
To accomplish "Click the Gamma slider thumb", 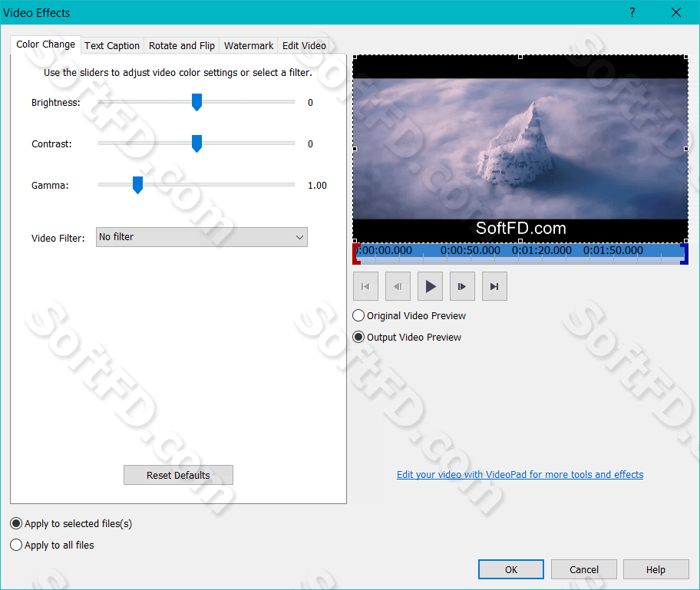I will click(137, 185).
